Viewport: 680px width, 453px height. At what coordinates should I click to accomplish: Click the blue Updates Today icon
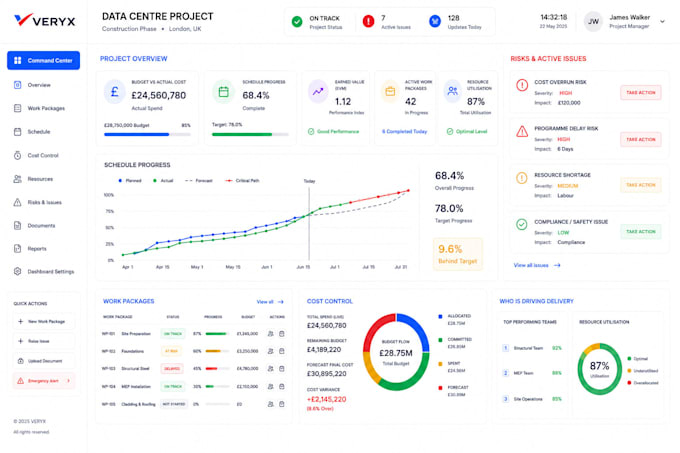coord(435,21)
